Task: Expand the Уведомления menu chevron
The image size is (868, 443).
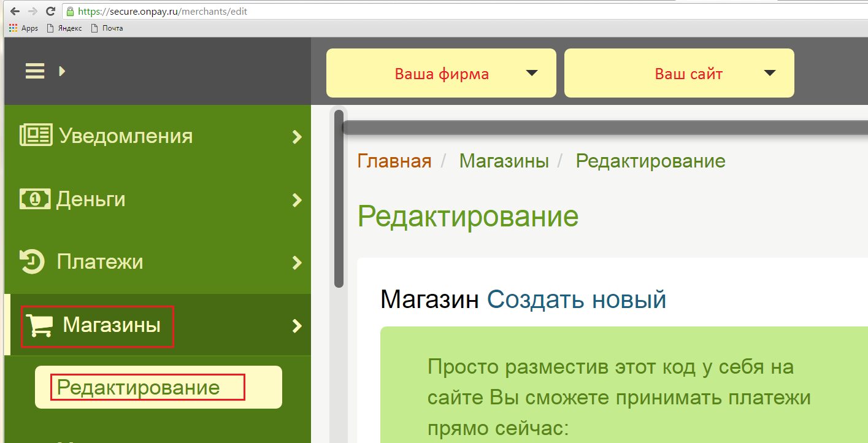Action: pyautogui.click(x=297, y=136)
